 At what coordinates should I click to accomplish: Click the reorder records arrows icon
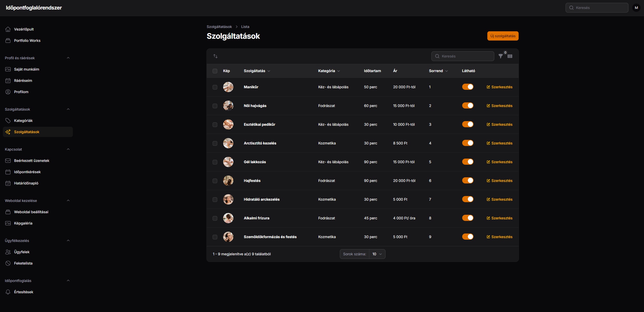[x=215, y=56]
